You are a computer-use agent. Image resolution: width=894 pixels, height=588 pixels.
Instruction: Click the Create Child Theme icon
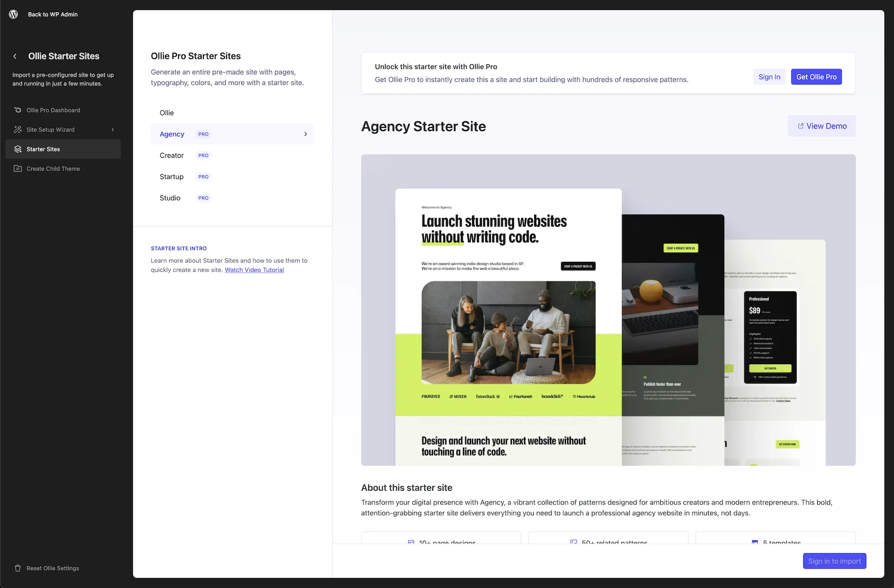pos(18,168)
